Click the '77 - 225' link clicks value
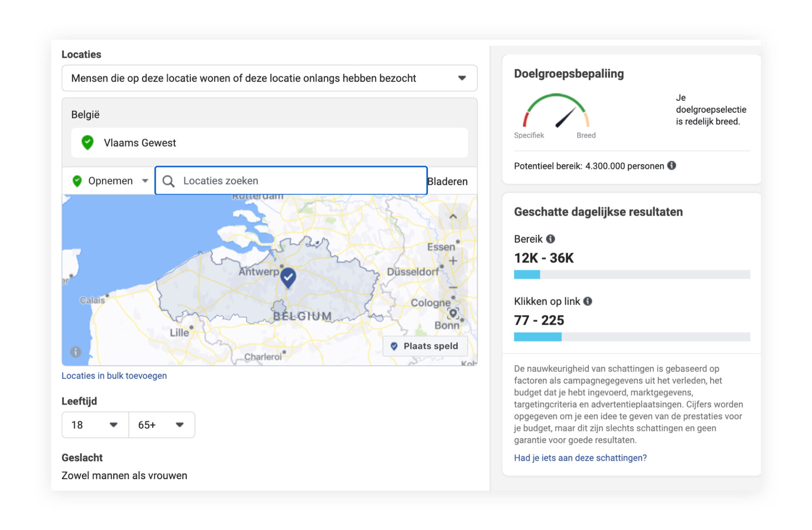812x530 pixels. pos(539,320)
